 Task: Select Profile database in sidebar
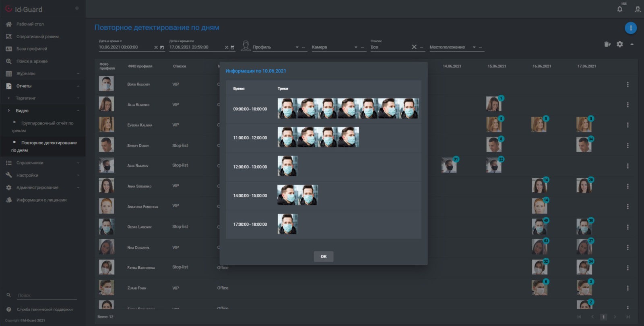pos(31,49)
